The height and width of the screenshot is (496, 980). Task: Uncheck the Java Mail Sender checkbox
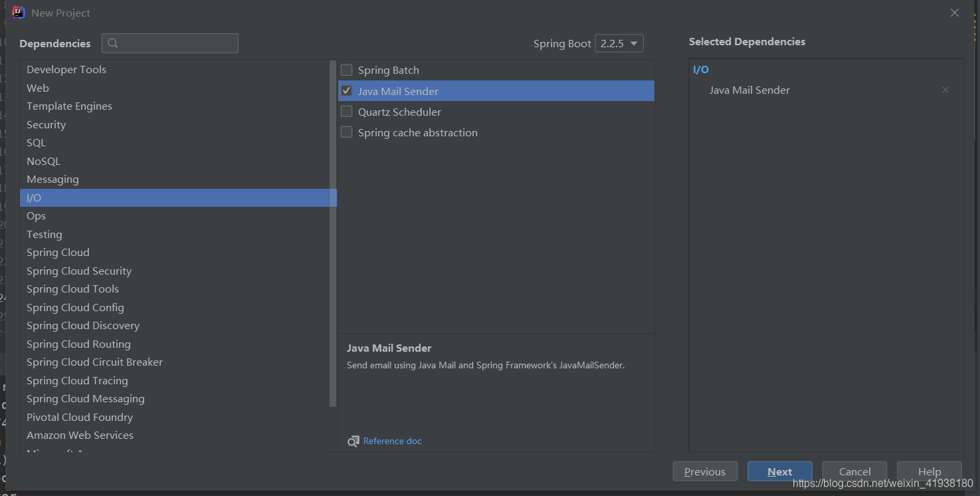pyautogui.click(x=347, y=91)
